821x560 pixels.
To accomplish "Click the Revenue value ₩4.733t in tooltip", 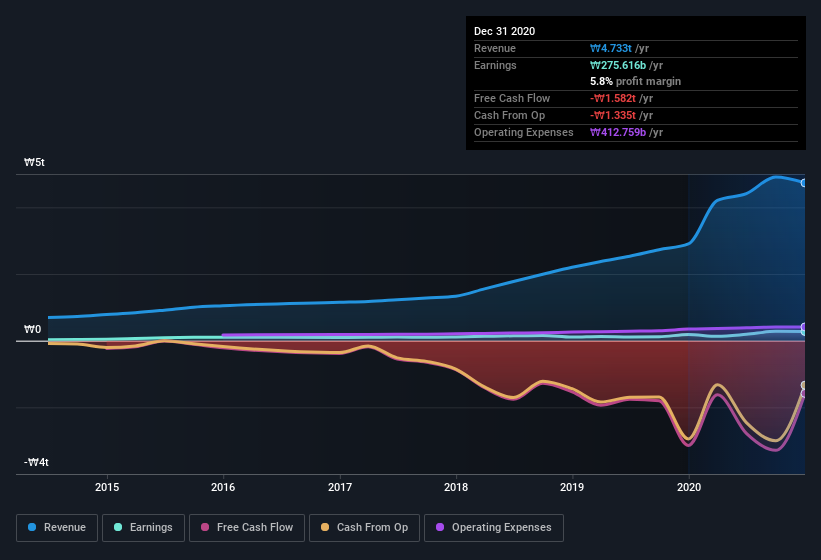I will 611,48.
